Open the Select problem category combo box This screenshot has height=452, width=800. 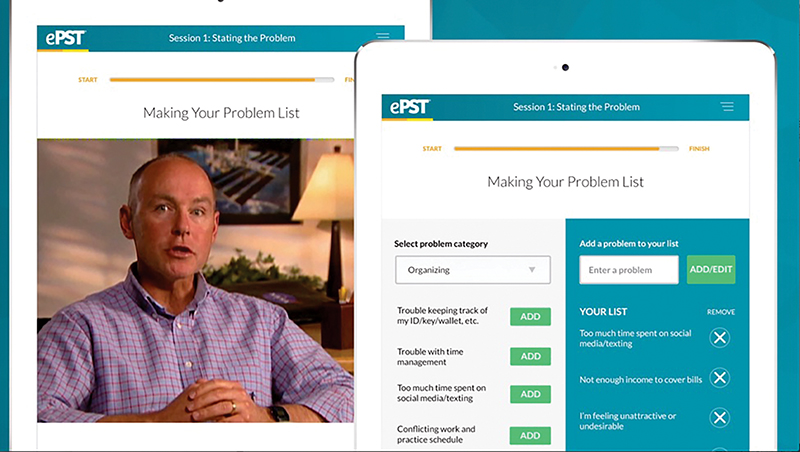[x=473, y=270]
